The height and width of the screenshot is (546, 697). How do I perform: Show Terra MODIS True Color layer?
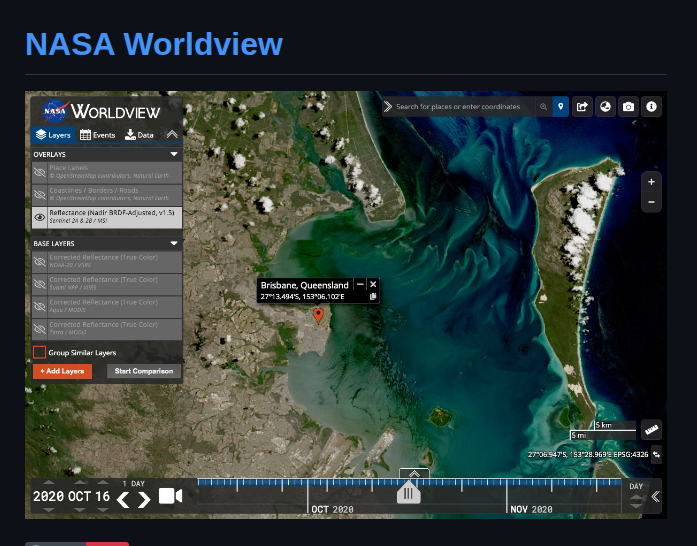coord(40,329)
